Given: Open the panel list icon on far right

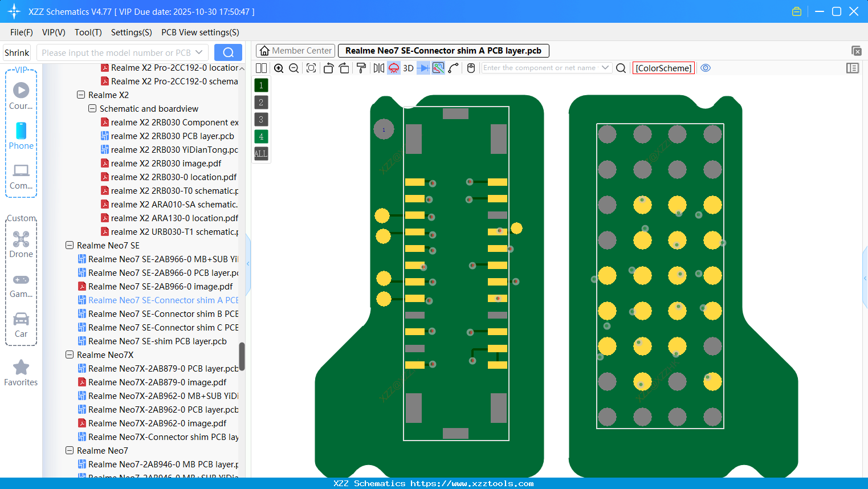Looking at the screenshot, I should tap(853, 68).
